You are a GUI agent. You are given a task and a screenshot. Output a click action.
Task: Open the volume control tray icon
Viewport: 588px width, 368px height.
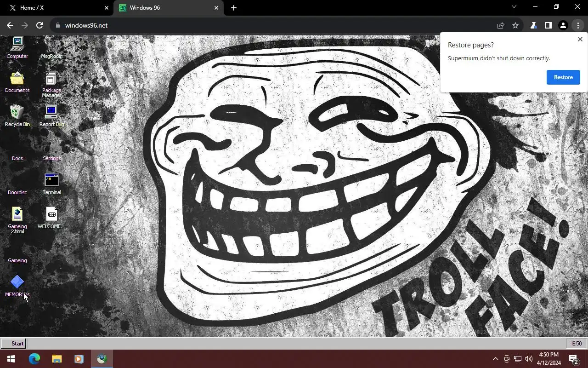click(x=529, y=359)
